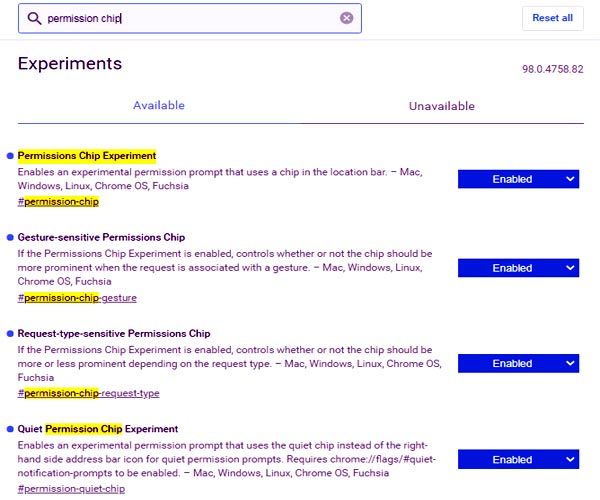Click the Experiments page heading
The height and width of the screenshot is (500, 600).
click(x=70, y=64)
